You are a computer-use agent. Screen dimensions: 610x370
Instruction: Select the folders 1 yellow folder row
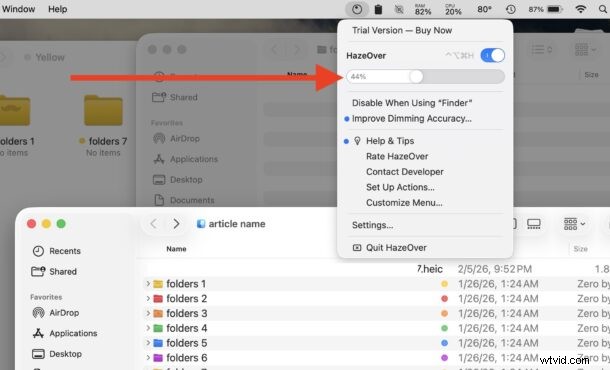click(x=377, y=284)
